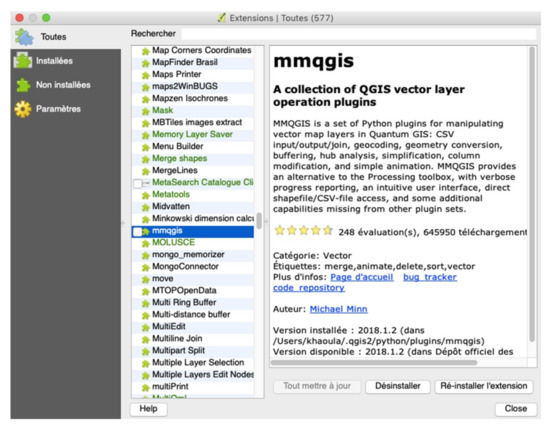This screenshot has height=426, width=550.
Task: Click plugin icon beside Mapzen Isochrones
Action: (146, 100)
